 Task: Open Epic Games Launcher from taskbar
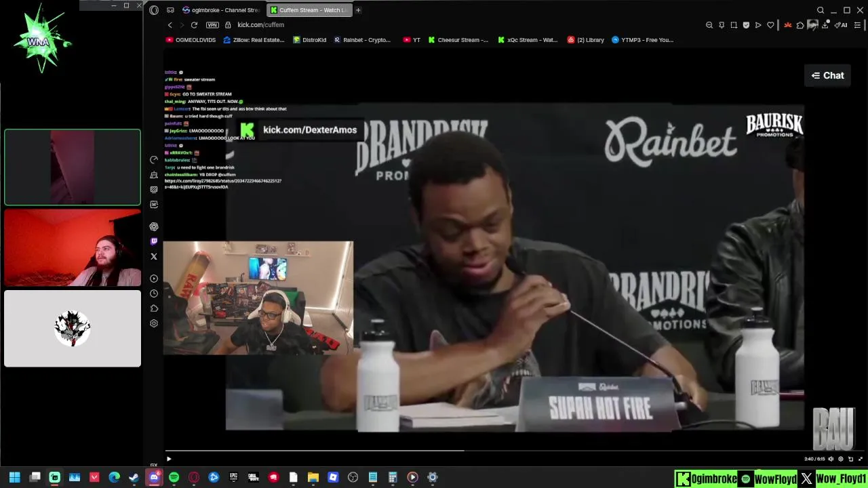[233, 477]
